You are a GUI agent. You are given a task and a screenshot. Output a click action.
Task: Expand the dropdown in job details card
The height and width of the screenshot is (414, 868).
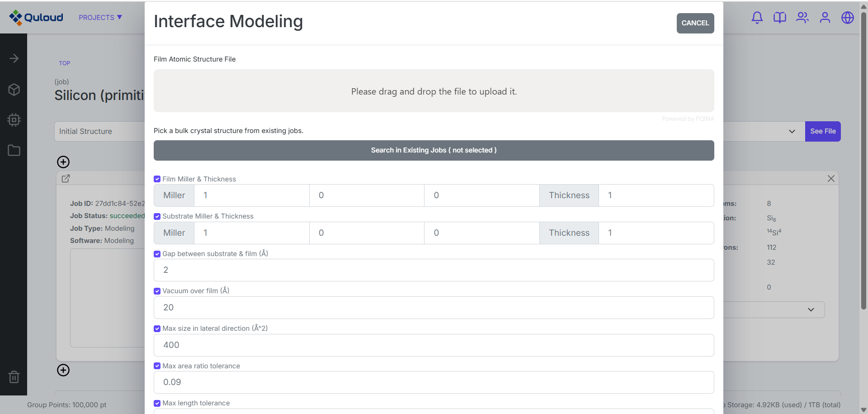tap(811, 310)
